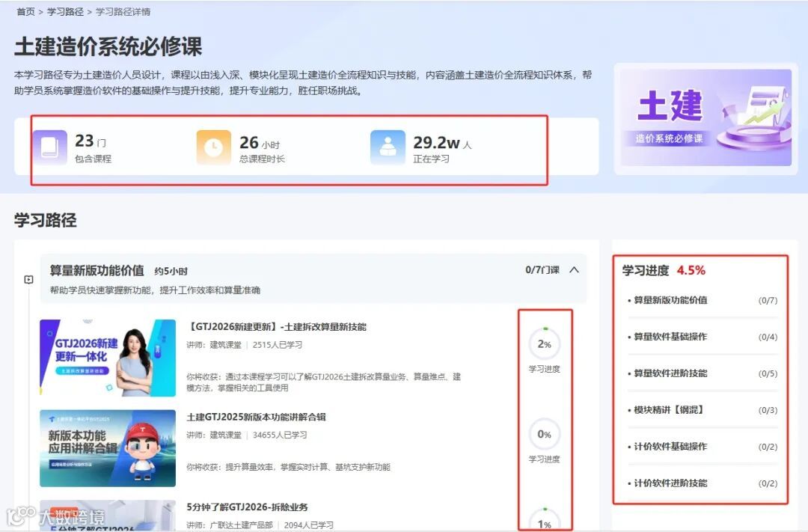The height and width of the screenshot is (532, 808).
Task: Click the 26 小时 total duration
Action: [x=259, y=142]
